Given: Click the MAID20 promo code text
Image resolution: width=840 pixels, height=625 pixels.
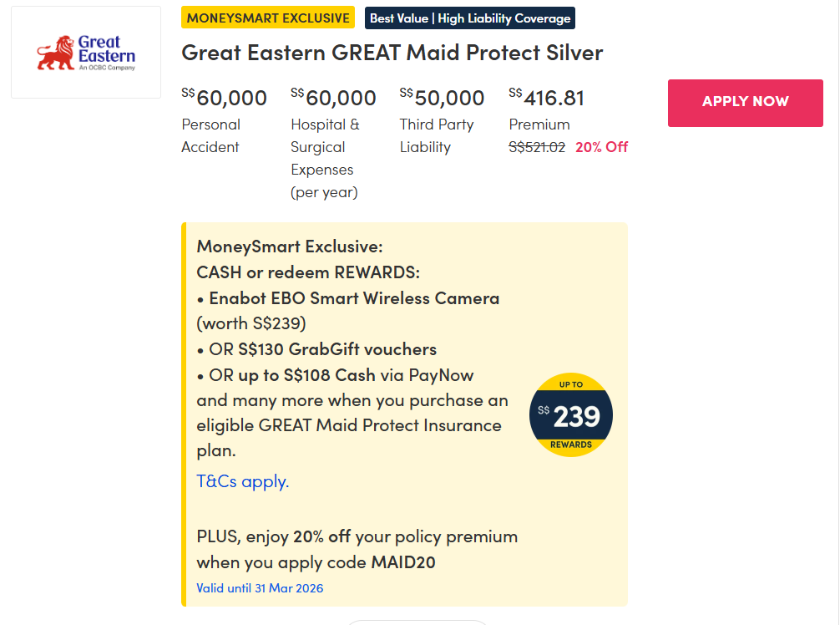Looking at the screenshot, I should click(403, 562).
